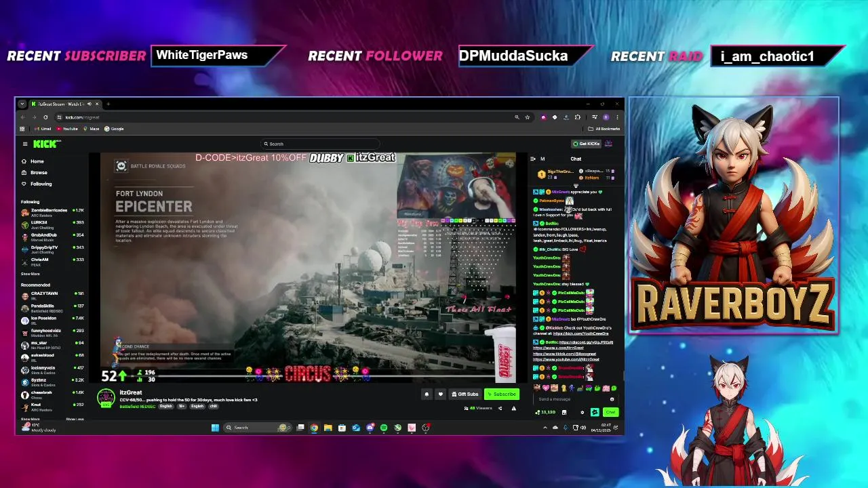
Task: Click the Get KICKs button
Action: point(587,144)
